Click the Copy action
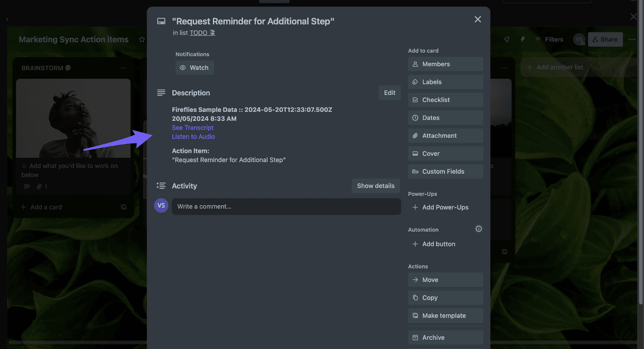Viewport: 644px width, 349px height. click(x=446, y=298)
